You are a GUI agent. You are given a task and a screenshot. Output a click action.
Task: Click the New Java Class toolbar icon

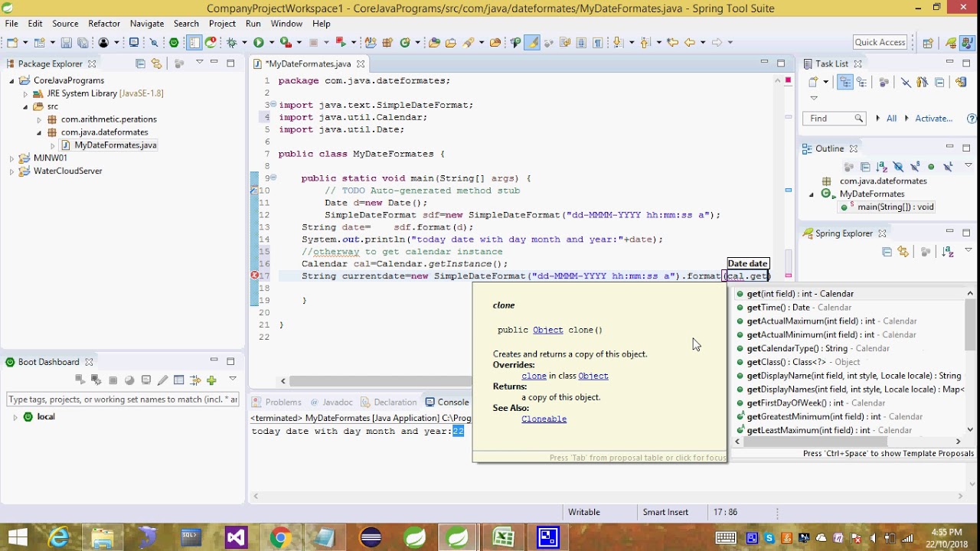[x=404, y=43]
